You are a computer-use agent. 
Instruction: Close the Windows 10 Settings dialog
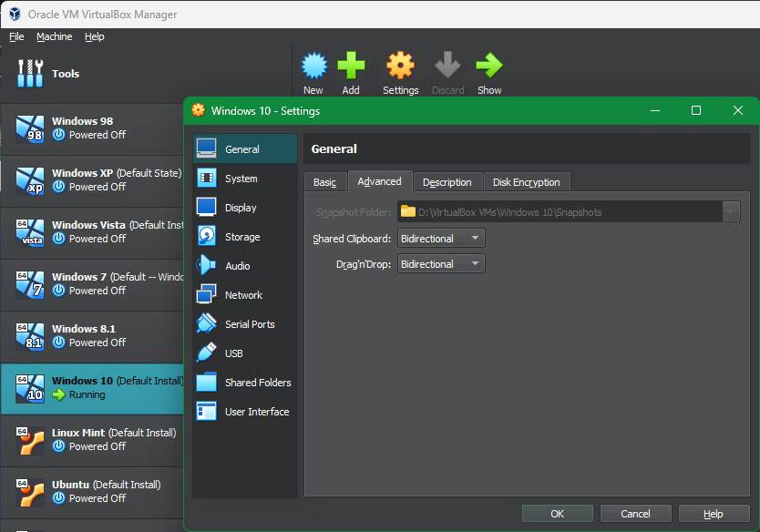738,110
